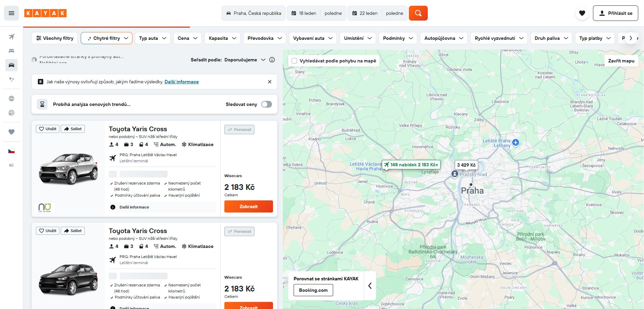
Task: Toggle Porovnat on first Toyota Yaris Cross
Action: coord(239,130)
